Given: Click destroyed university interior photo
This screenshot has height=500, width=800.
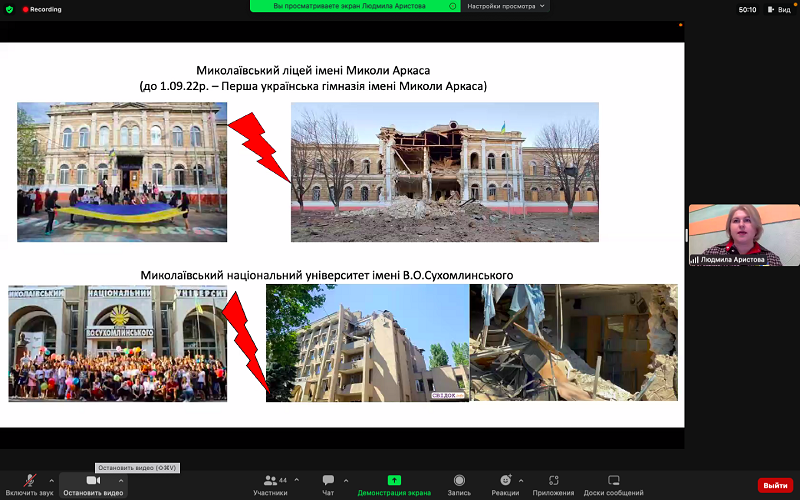Looking at the screenshot, I should click(x=574, y=342).
